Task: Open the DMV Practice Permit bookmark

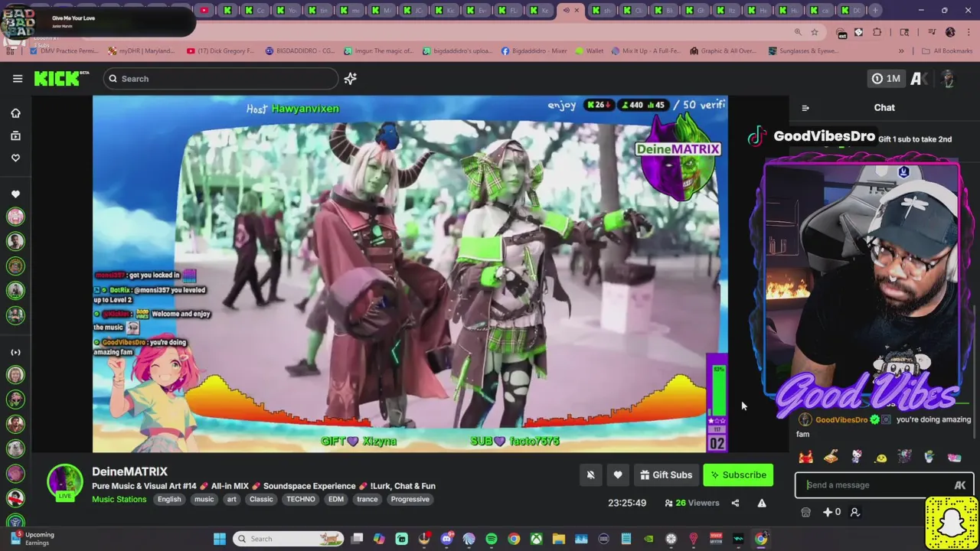Action: click(x=64, y=51)
